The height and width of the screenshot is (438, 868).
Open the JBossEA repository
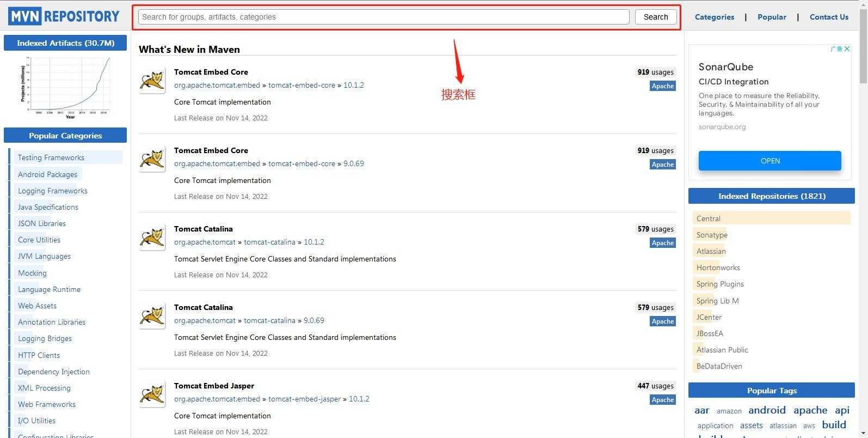(710, 333)
